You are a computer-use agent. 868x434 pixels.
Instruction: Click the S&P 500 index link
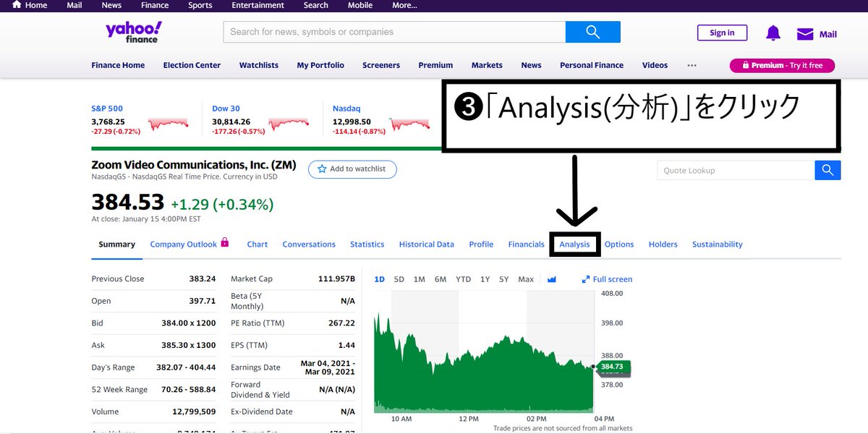(x=107, y=109)
